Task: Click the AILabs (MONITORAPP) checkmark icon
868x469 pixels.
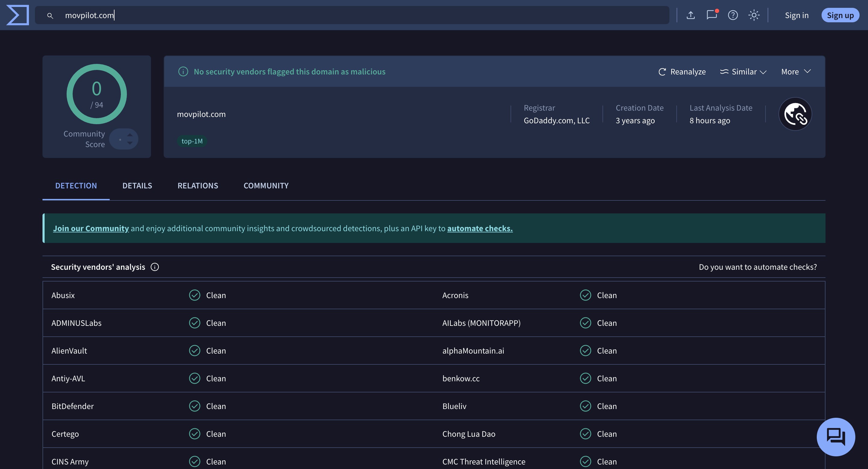Action: [x=585, y=323]
